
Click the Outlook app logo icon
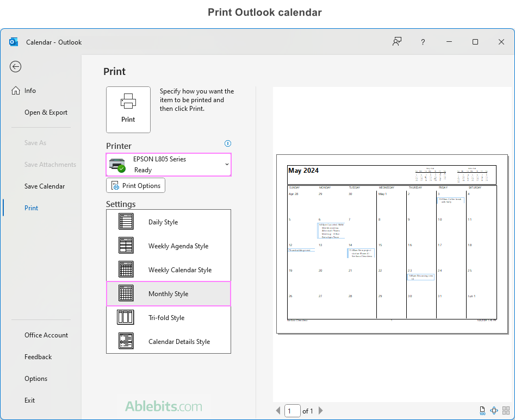tap(14, 42)
